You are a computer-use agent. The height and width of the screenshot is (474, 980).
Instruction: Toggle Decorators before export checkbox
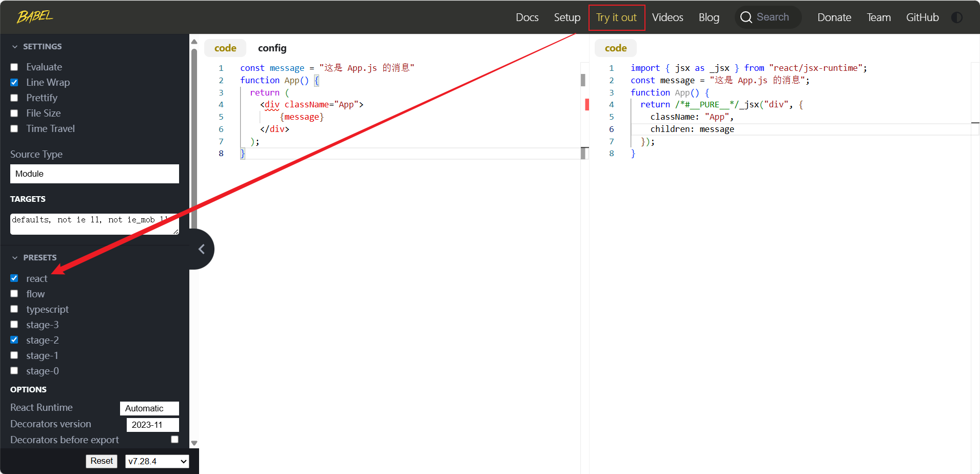pos(175,440)
